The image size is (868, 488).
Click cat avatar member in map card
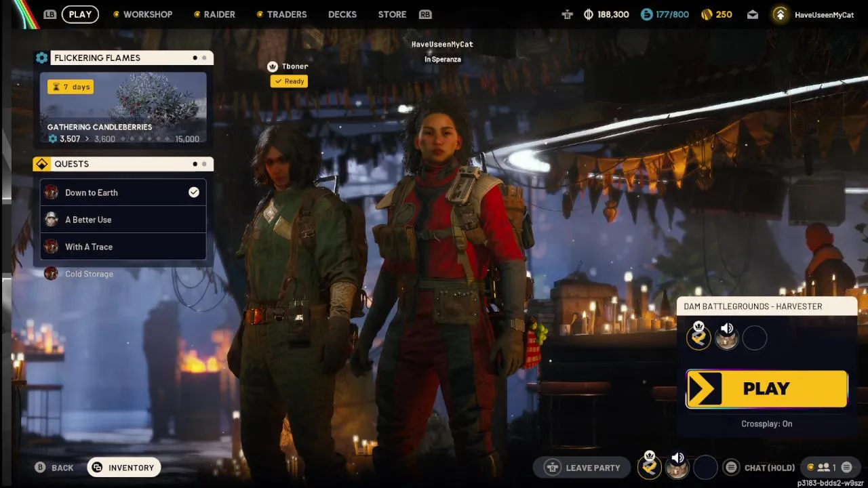pyautogui.click(x=727, y=337)
